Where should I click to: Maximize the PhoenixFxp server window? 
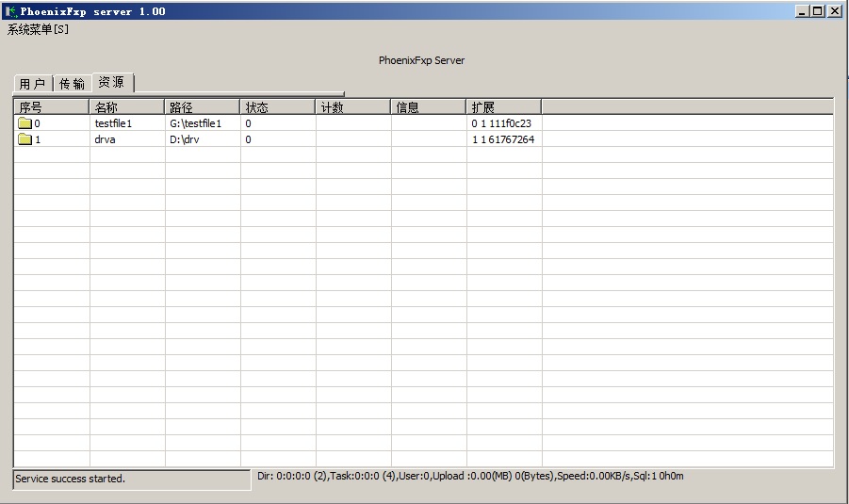(818, 10)
